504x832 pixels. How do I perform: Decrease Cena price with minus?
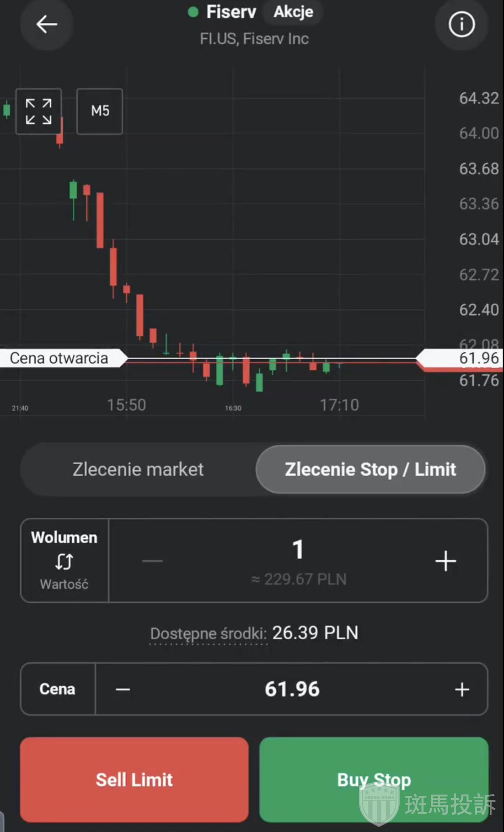[x=123, y=690]
